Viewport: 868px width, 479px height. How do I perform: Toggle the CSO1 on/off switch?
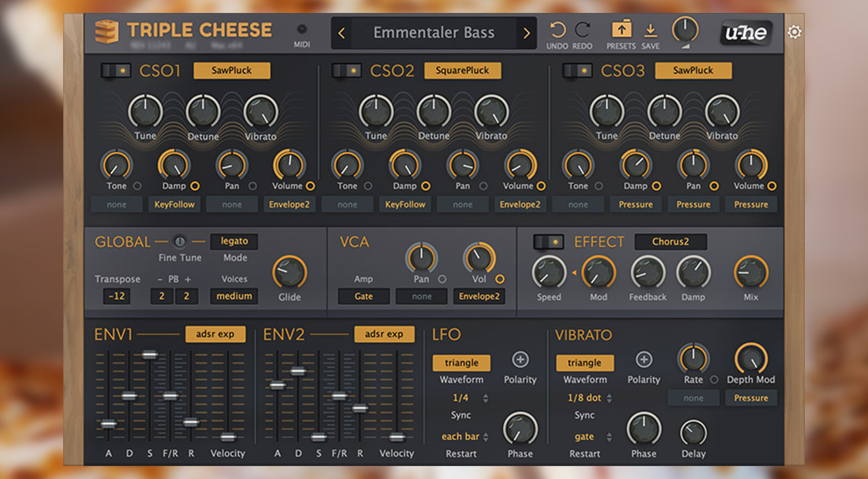point(116,70)
